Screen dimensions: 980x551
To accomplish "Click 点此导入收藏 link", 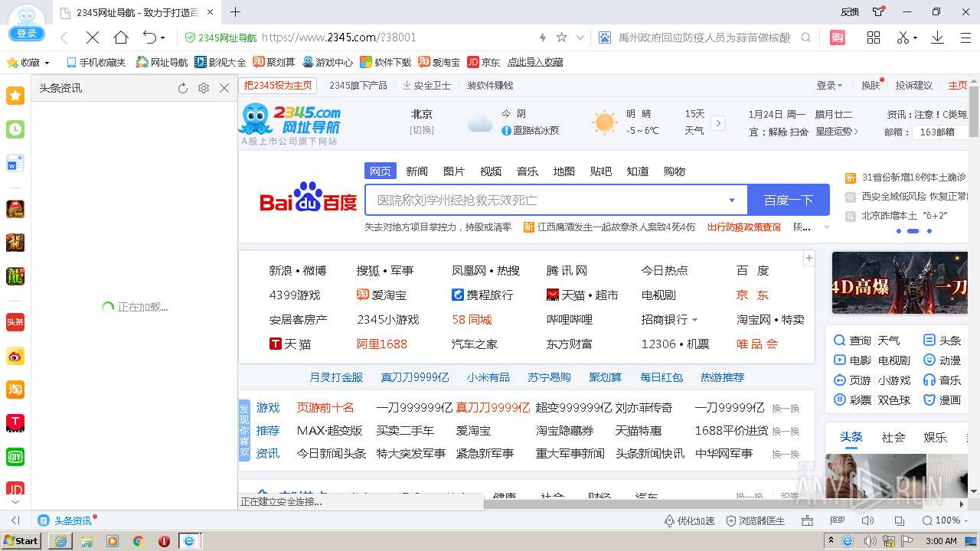I will [x=534, y=63].
